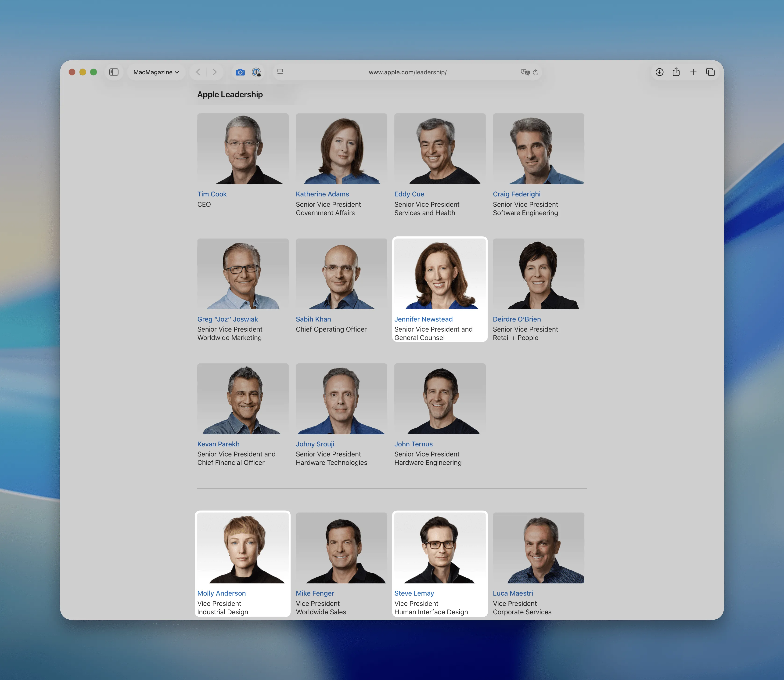The image size is (784, 680).
Task: Click the blue camera extension icon
Action: [x=240, y=72]
